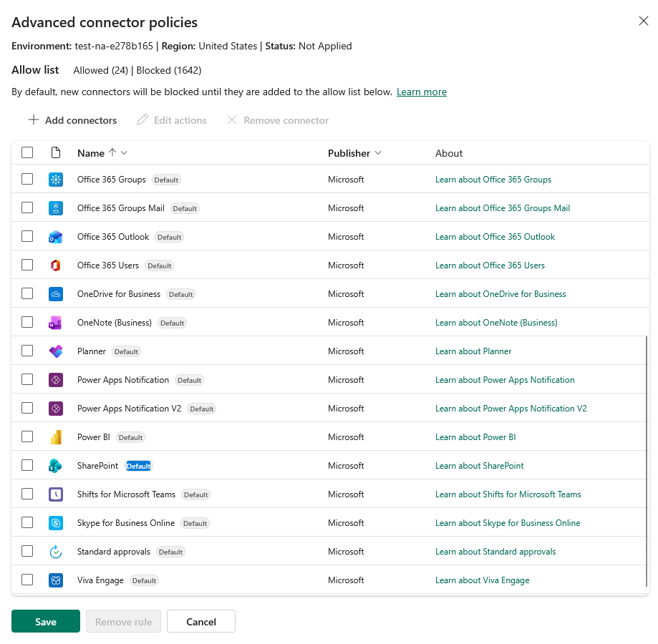Check the Power BI row checkbox
The height and width of the screenshot is (644, 658).
coord(27,437)
